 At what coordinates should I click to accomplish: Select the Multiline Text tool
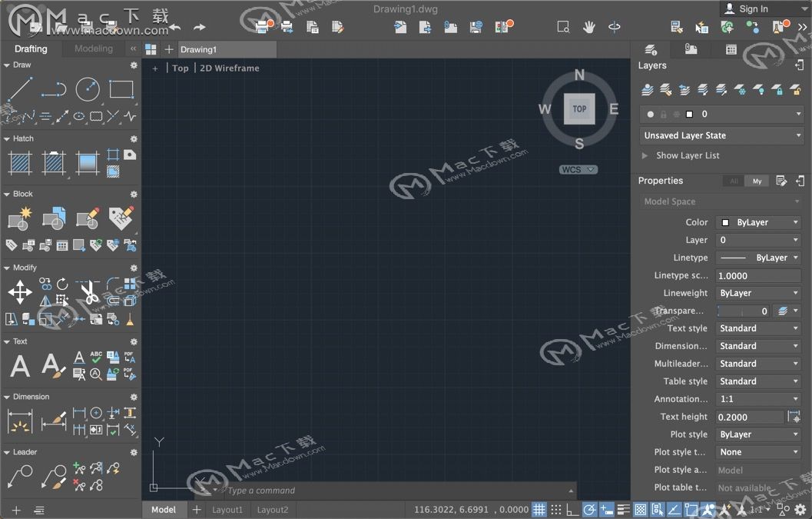tap(20, 365)
